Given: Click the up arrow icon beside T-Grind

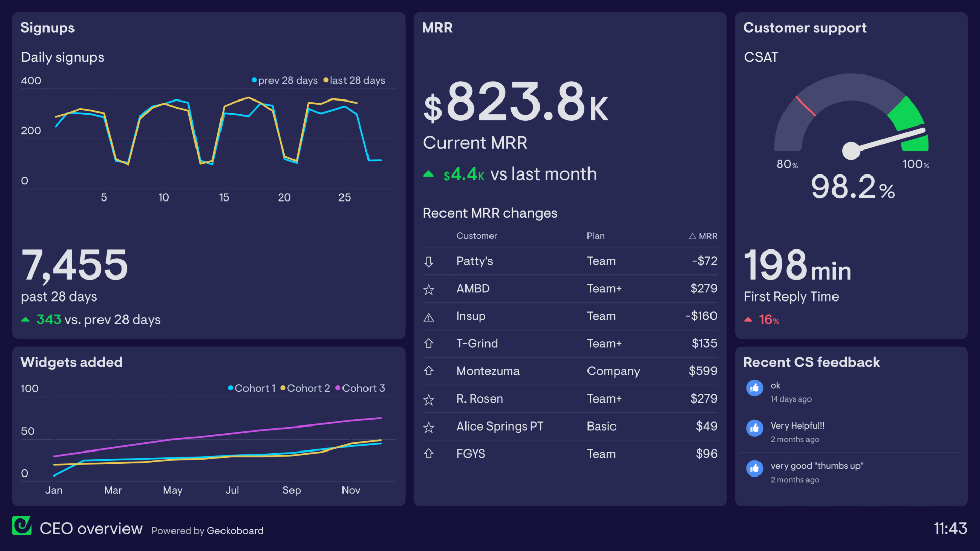Looking at the screenshot, I should [429, 344].
